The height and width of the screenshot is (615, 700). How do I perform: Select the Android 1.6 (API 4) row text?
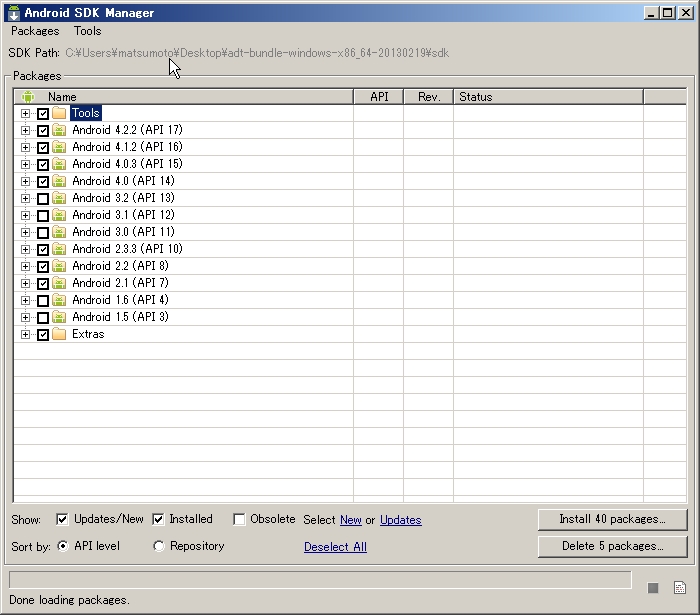click(x=120, y=300)
